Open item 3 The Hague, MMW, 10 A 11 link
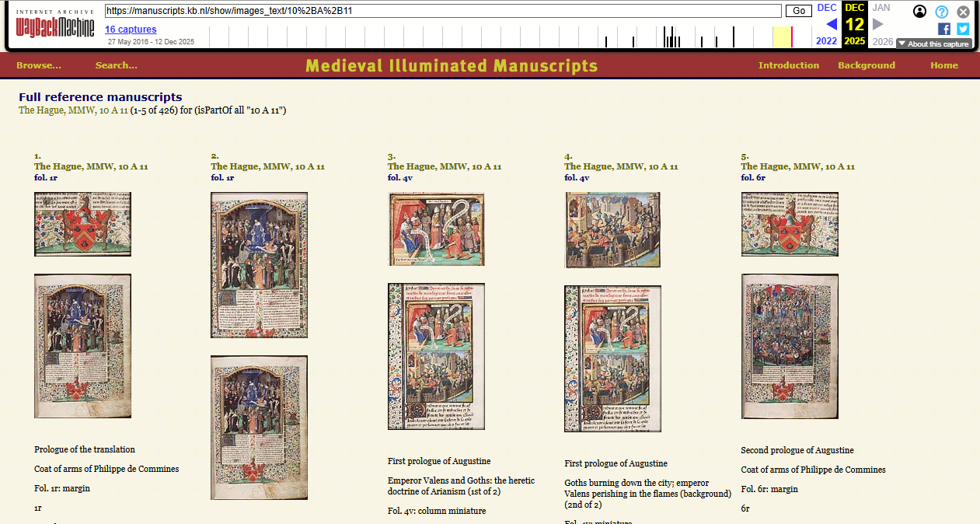The height and width of the screenshot is (524, 980). (445, 166)
